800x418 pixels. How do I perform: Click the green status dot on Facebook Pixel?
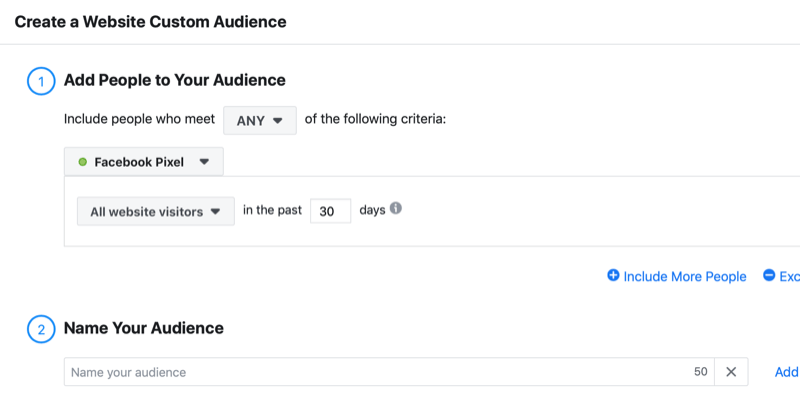pyautogui.click(x=82, y=161)
